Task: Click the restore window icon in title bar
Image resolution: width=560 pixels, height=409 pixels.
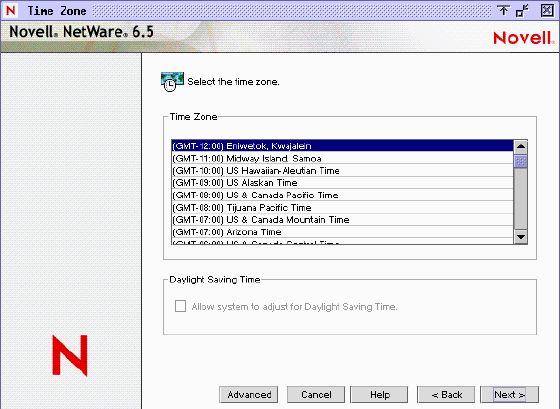Action: tap(522, 11)
